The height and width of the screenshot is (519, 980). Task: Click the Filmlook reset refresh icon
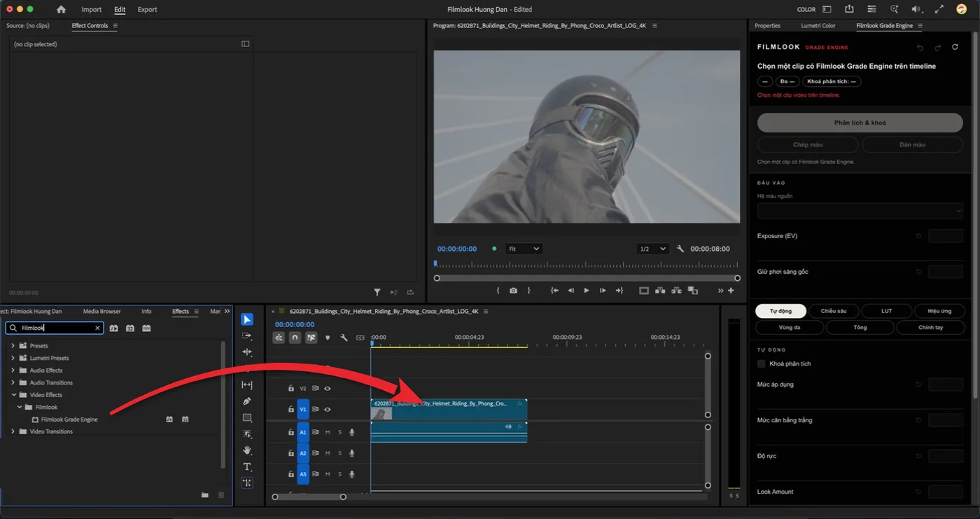tap(955, 47)
